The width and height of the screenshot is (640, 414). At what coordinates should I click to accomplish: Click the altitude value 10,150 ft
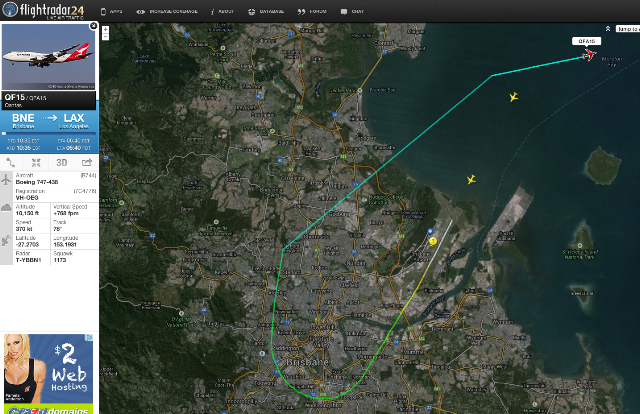(27, 213)
